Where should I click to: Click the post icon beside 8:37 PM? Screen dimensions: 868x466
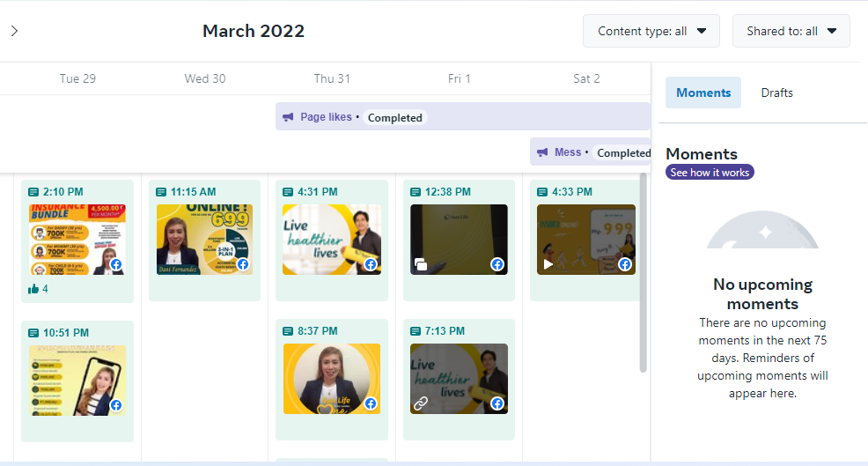[x=288, y=331]
